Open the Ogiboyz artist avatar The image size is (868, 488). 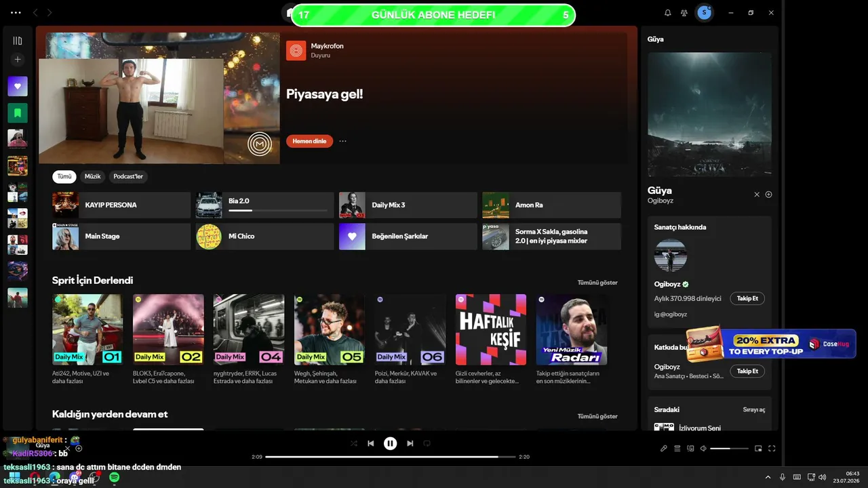click(x=671, y=256)
